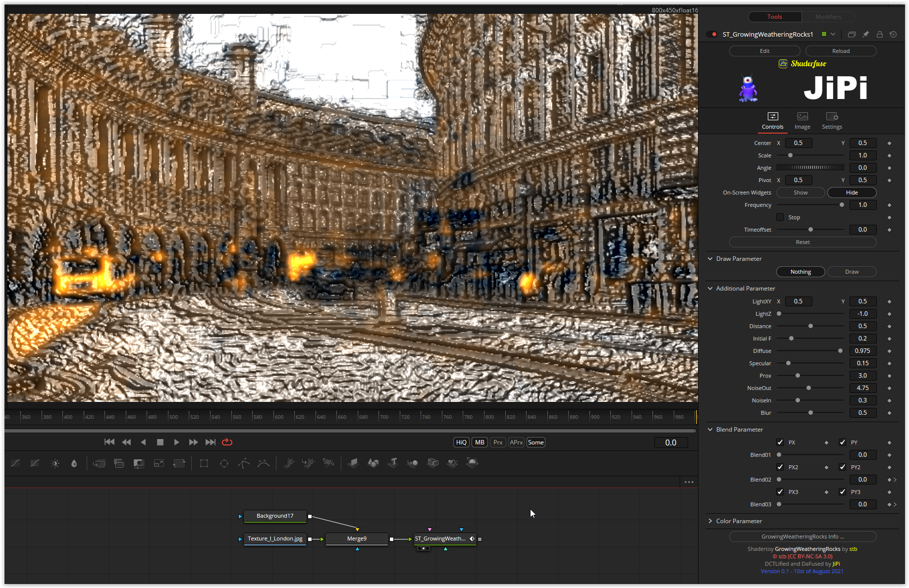Add a Hue Curves node from toolbar

[35, 463]
